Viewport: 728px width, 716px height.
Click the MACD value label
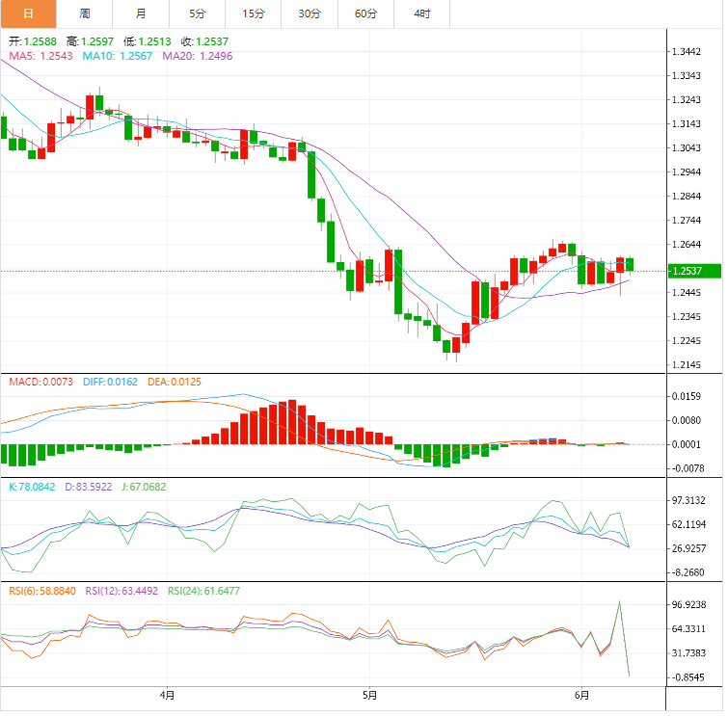click(x=40, y=382)
